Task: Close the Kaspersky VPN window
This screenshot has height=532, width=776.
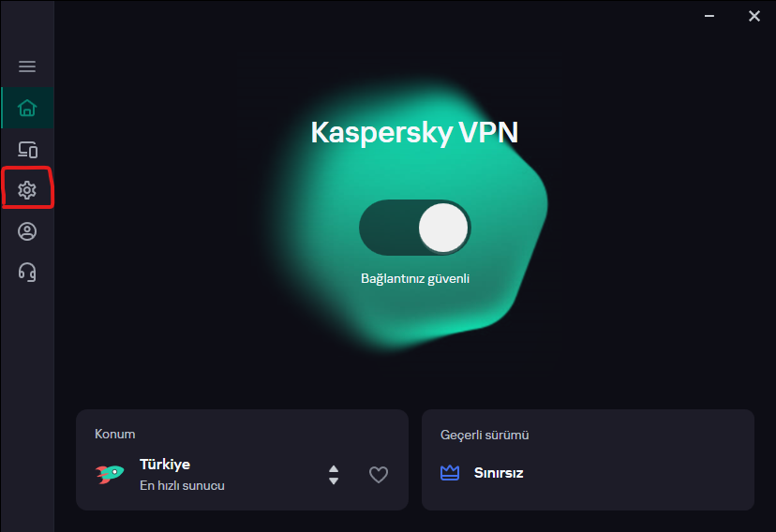Action: pyautogui.click(x=754, y=16)
